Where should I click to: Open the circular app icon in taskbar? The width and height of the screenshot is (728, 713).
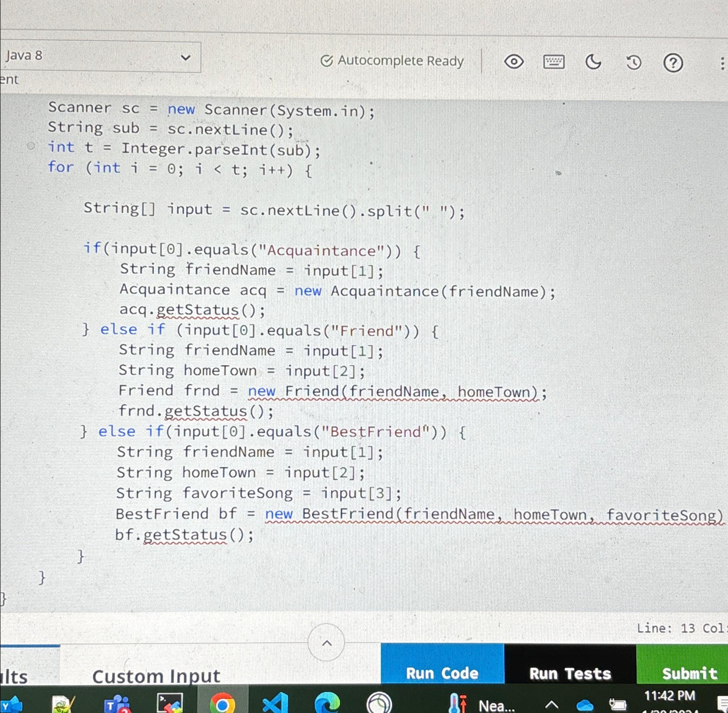pos(379,703)
